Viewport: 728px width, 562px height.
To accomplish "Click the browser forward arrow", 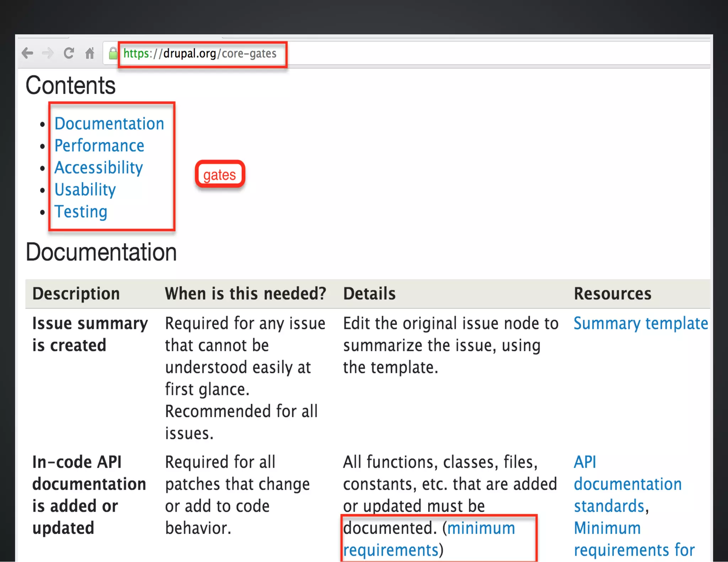I will point(48,53).
